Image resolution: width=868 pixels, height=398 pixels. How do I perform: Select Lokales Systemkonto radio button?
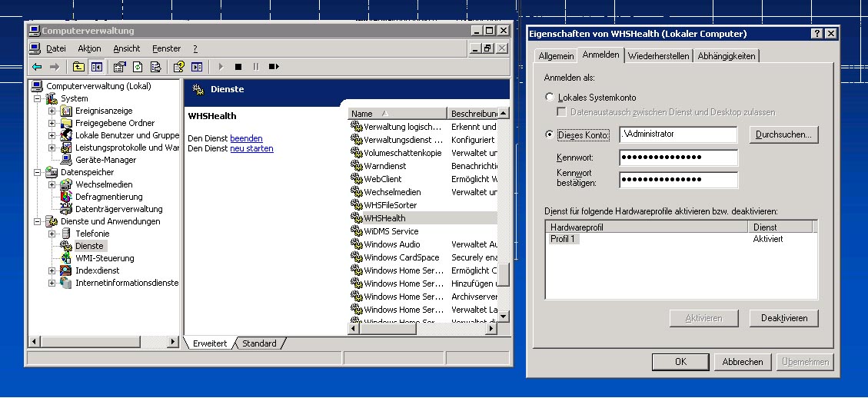pos(550,98)
